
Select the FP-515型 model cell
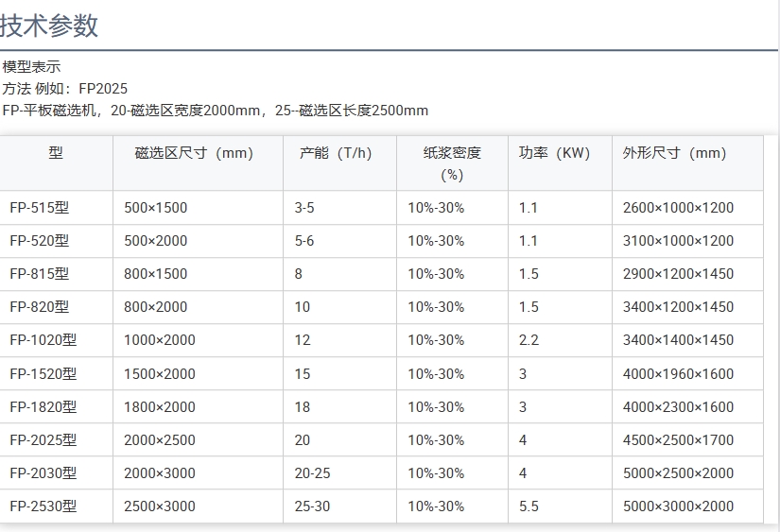[39, 208]
